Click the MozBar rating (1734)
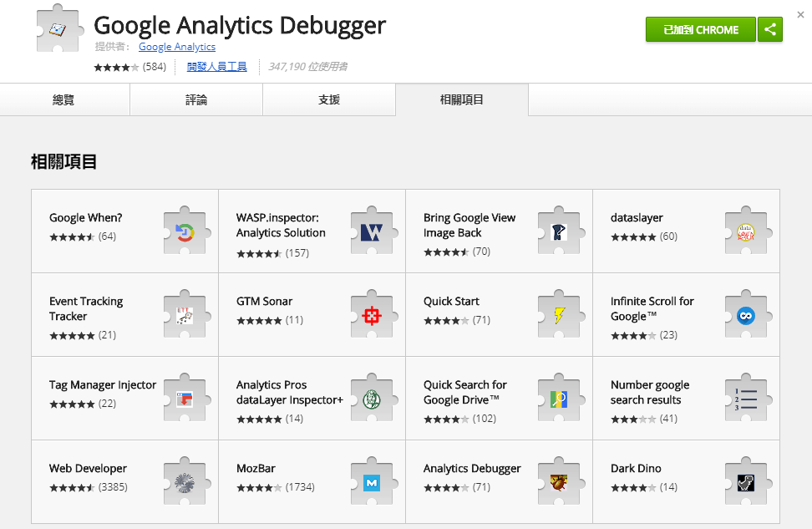Viewport: 812px width, 529px height. (276, 487)
